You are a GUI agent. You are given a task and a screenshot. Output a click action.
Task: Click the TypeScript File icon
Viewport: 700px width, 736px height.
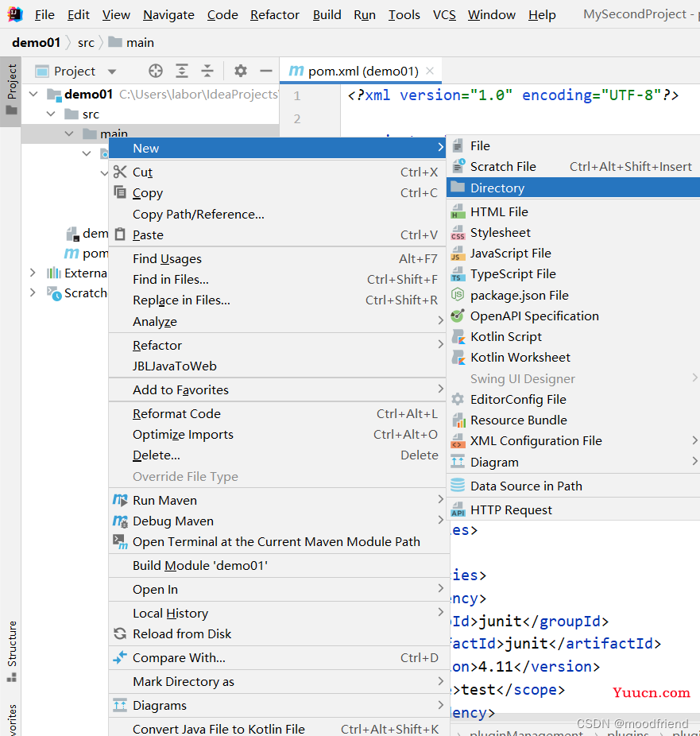[458, 273]
